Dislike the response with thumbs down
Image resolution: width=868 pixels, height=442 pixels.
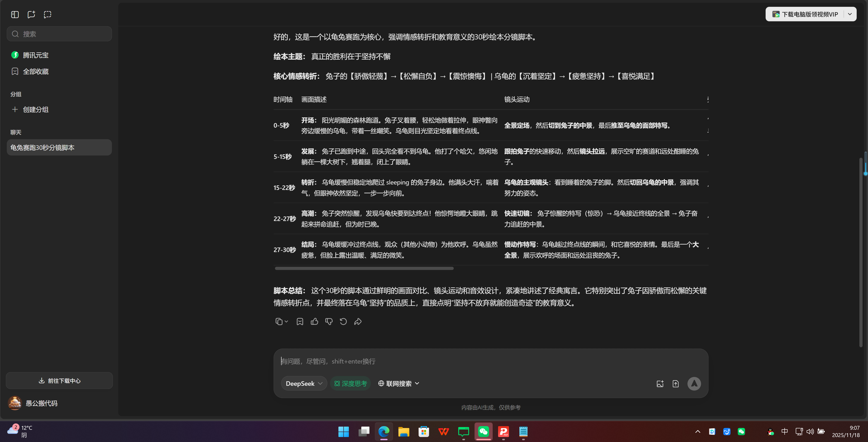[328, 321]
